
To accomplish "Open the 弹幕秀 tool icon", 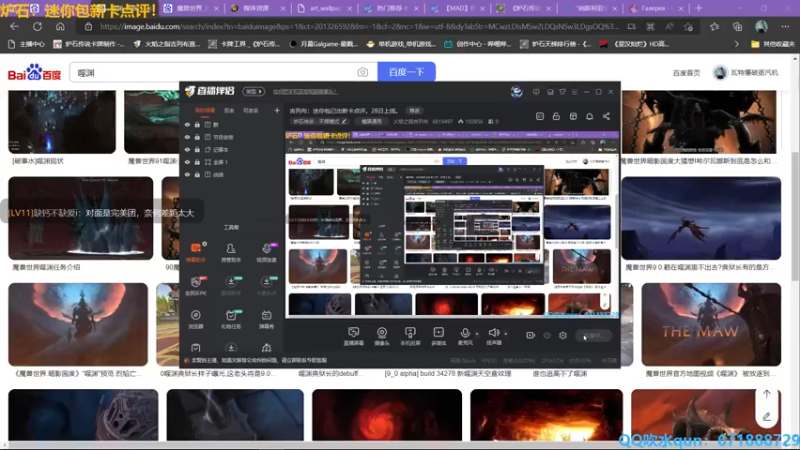I will coord(266,318).
